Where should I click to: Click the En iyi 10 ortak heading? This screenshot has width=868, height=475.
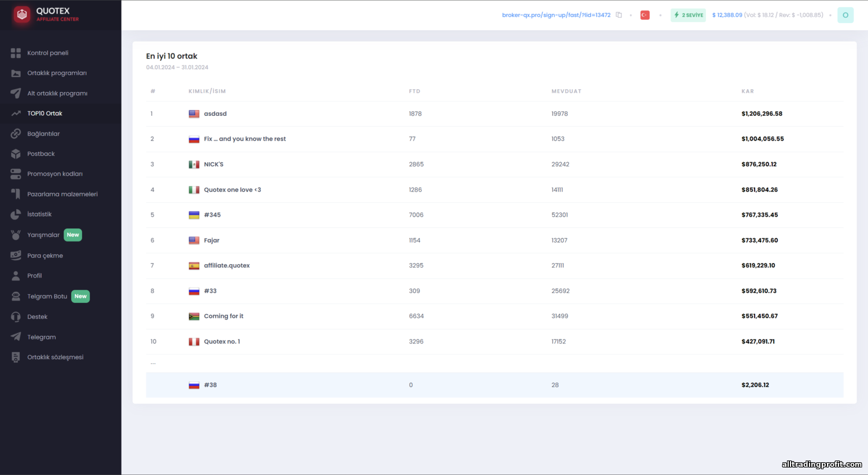coord(172,56)
